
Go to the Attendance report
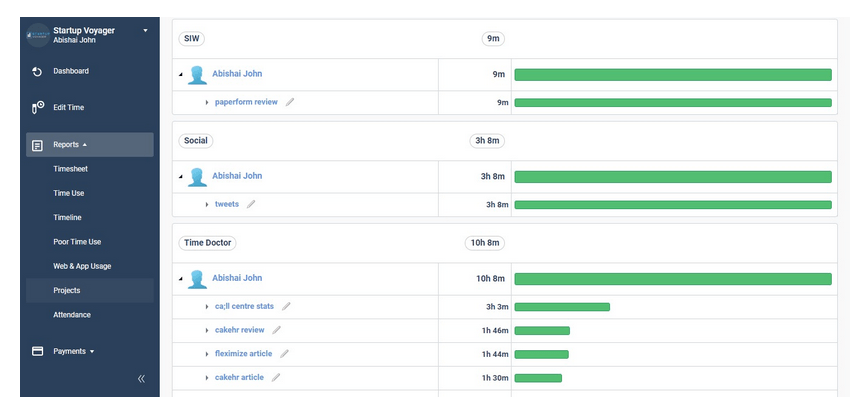pos(72,315)
